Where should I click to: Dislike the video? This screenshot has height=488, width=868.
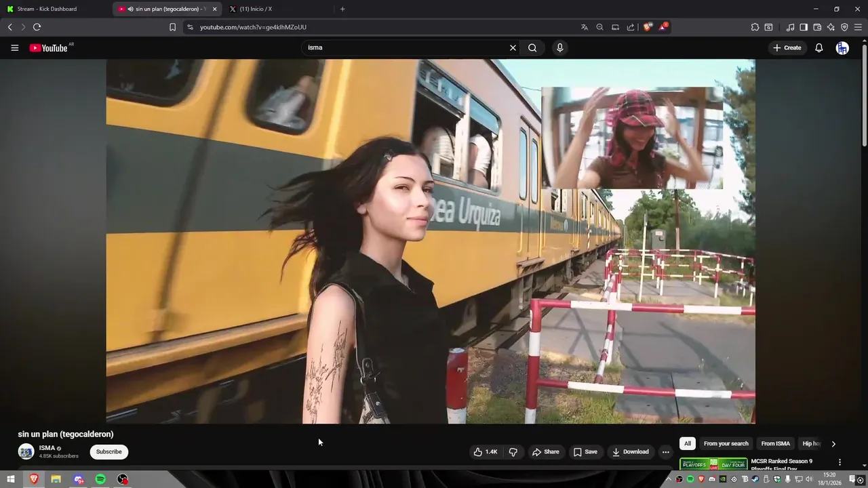coord(513,452)
